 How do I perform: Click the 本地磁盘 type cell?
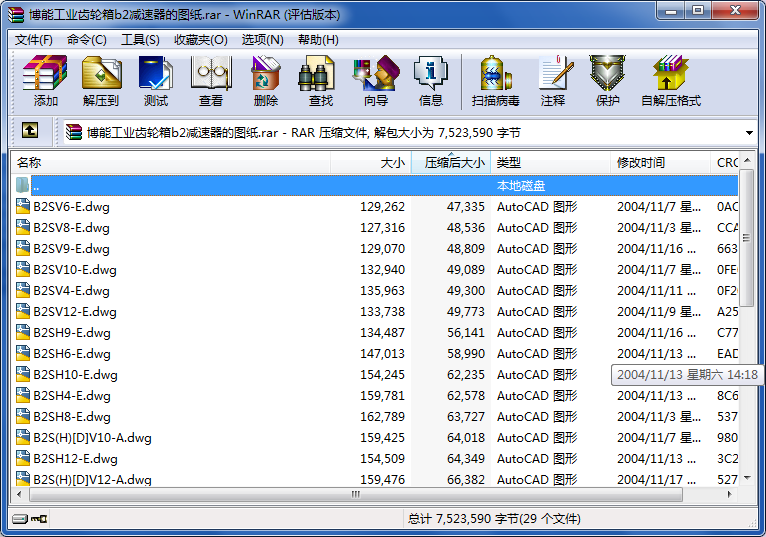(521, 186)
